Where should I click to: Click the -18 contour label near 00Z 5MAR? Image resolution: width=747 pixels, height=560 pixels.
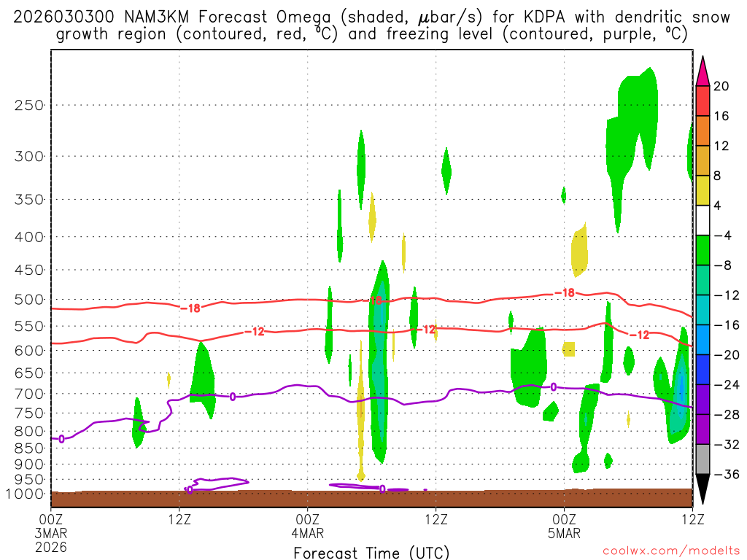pyautogui.click(x=565, y=293)
